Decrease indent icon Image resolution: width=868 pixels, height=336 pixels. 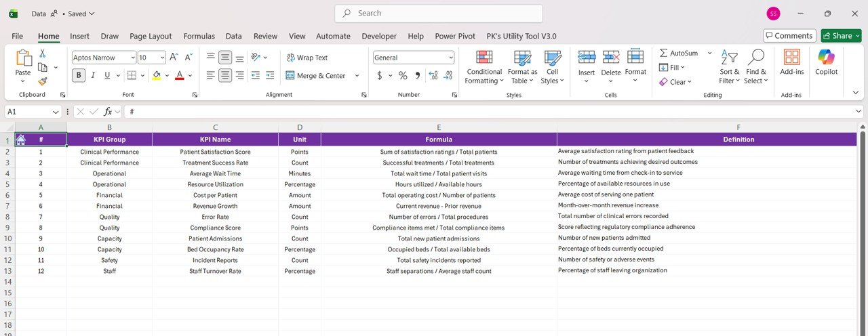[256, 75]
